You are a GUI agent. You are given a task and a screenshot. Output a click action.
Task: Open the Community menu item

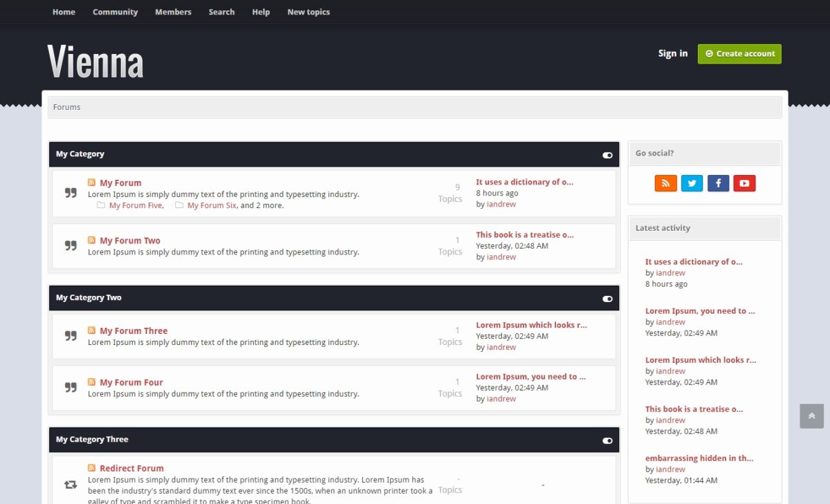[115, 12]
